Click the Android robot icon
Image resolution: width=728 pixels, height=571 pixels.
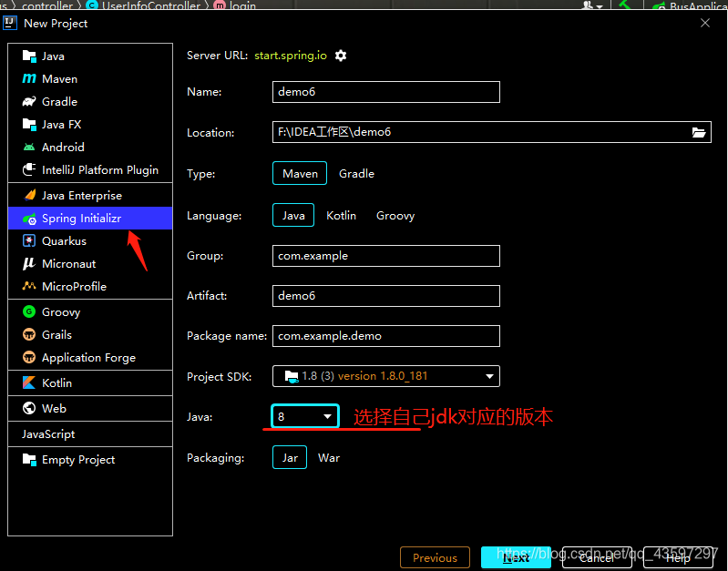click(x=29, y=148)
